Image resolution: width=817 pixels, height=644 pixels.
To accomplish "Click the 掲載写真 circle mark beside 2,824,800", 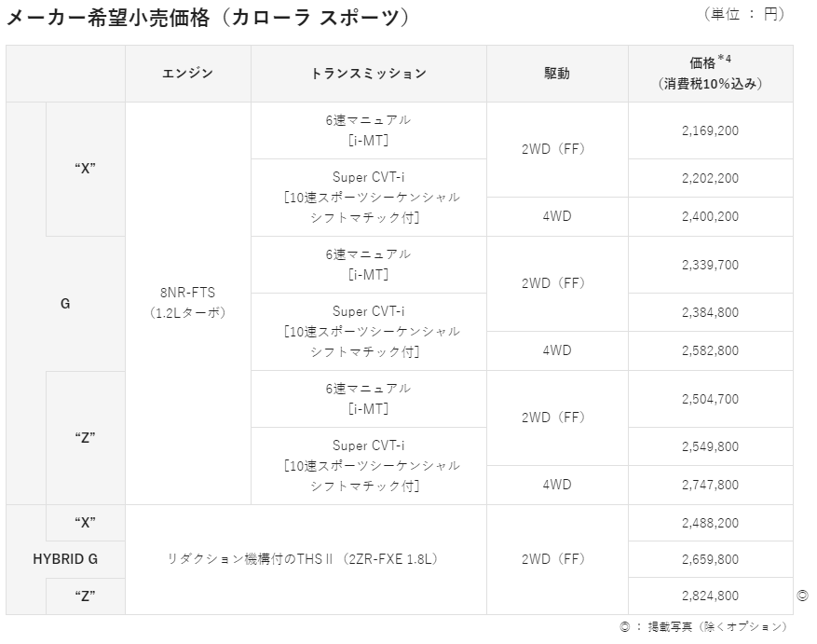I will [802, 595].
